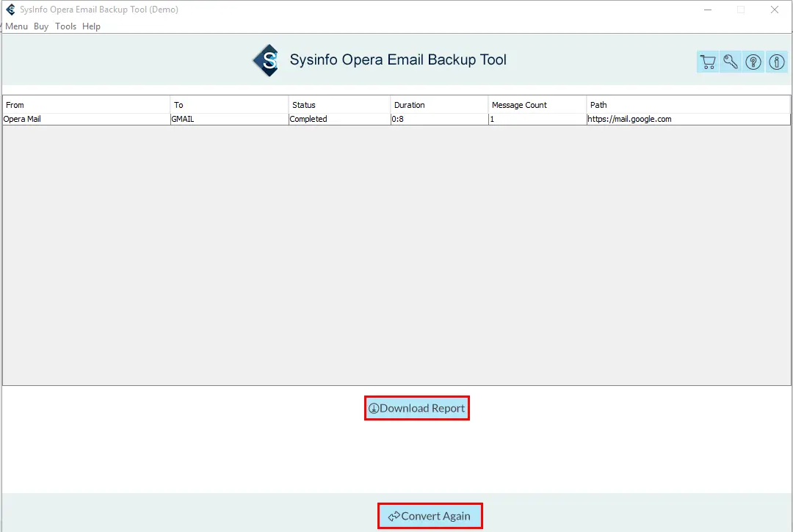
Task: Click the https://mail.google.com path cell
Action: coord(629,119)
